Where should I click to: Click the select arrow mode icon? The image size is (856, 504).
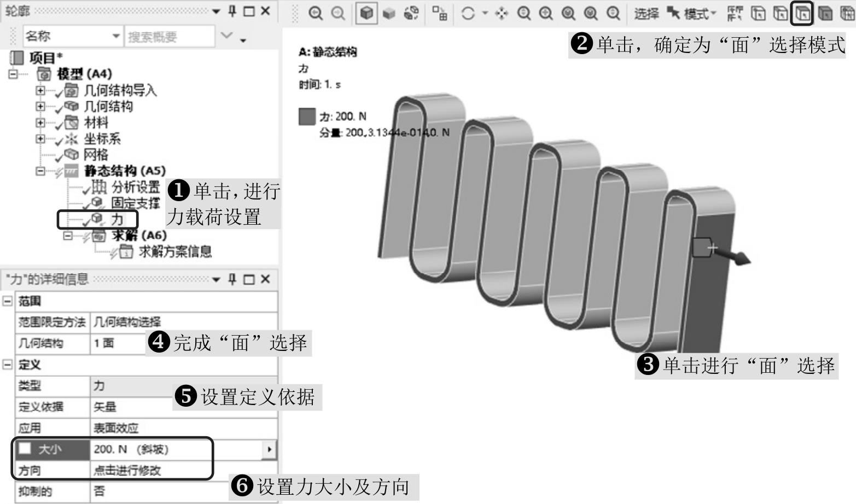pos(673,13)
